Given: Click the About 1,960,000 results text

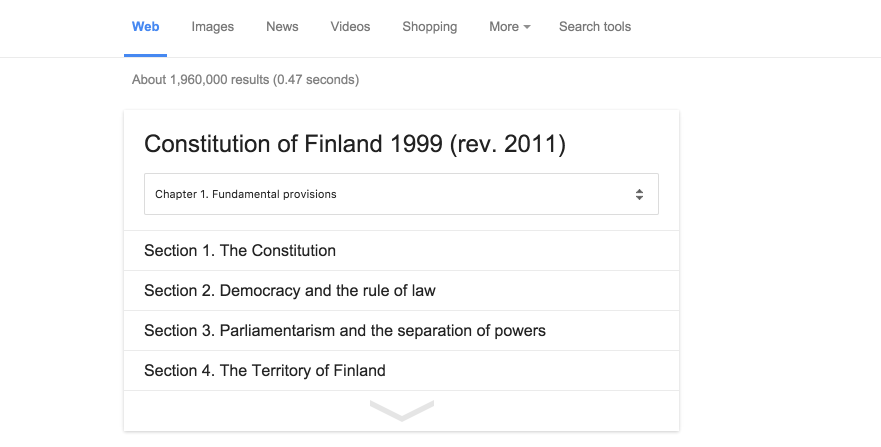Looking at the screenshot, I should (200, 80).
